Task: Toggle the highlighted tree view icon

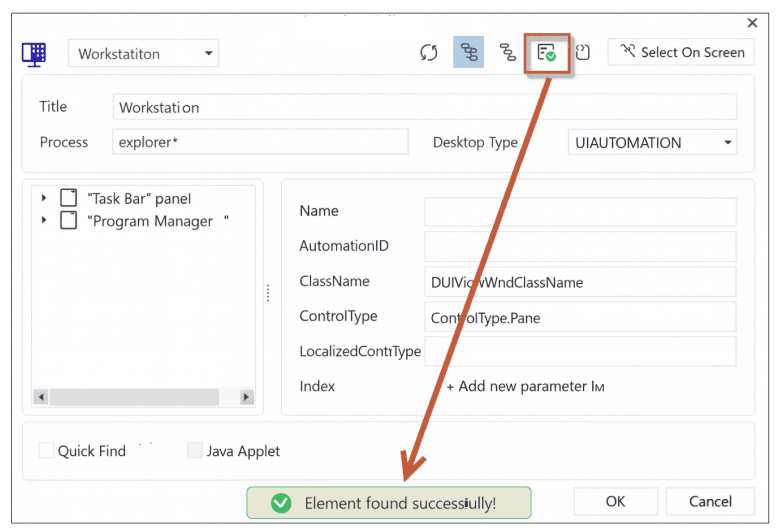Action: click(x=468, y=53)
